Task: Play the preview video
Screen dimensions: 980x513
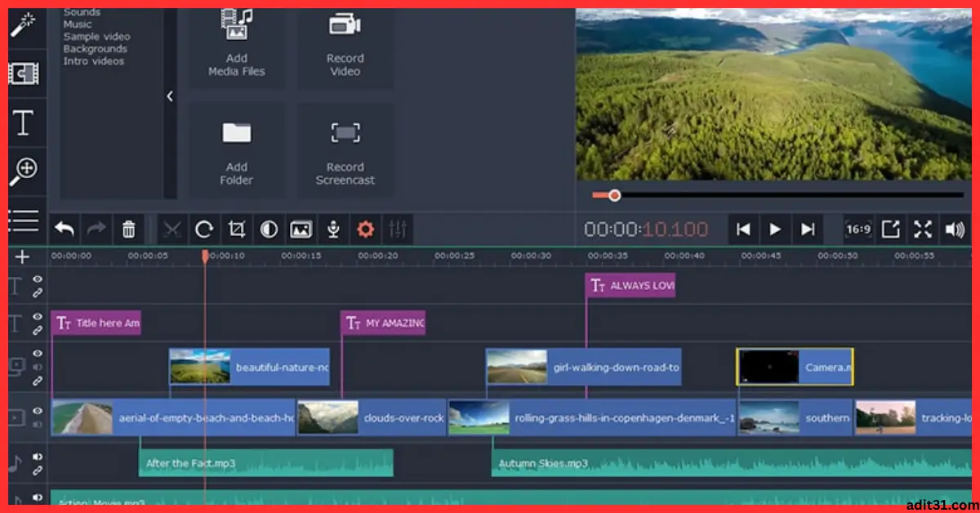Action: tap(776, 230)
